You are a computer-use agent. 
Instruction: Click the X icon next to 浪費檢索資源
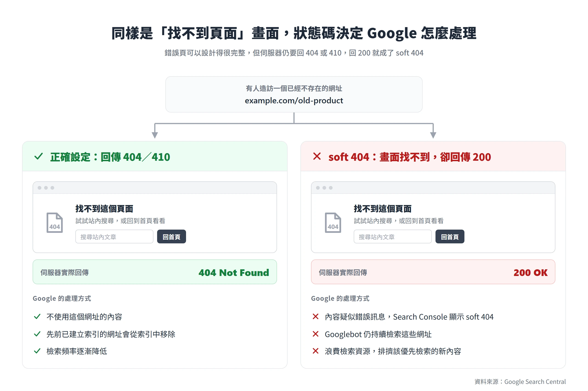(x=316, y=351)
